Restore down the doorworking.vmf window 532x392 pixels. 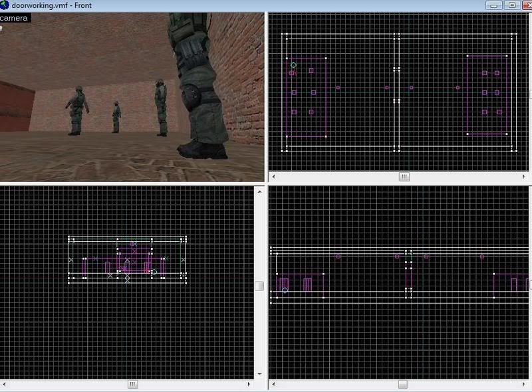512,5
